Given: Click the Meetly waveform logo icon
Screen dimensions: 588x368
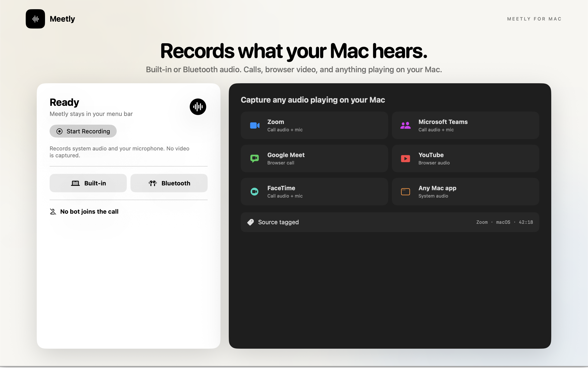Looking at the screenshot, I should pyautogui.click(x=35, y=19).
